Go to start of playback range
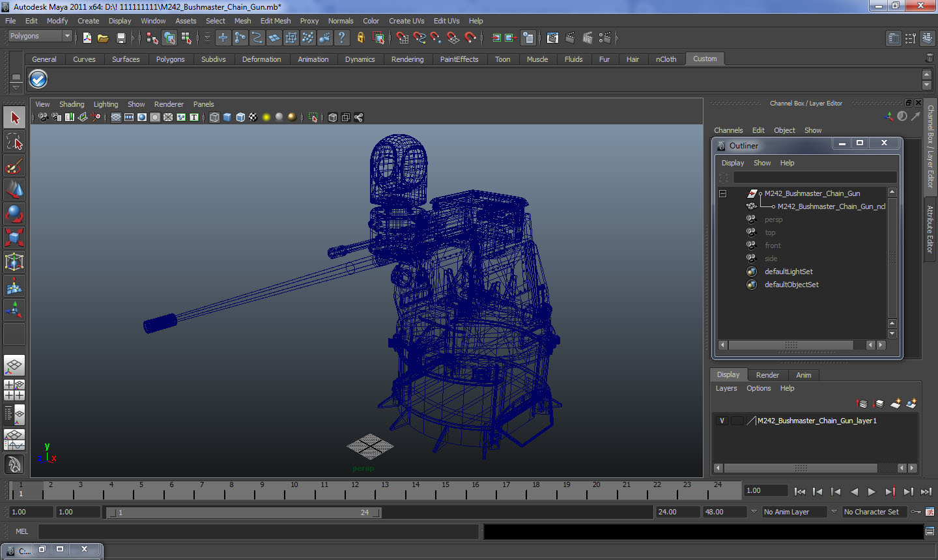This screenshot has width=938, height=560. 800,492
